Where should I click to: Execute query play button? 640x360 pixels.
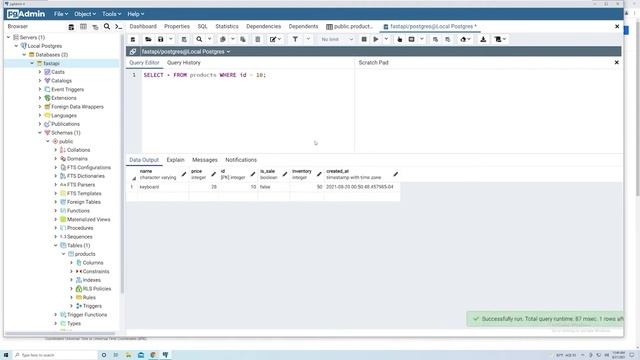point(376,39)
